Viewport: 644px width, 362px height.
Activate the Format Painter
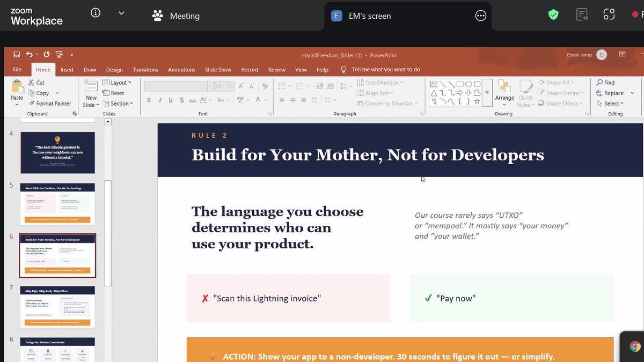[49, 104]
